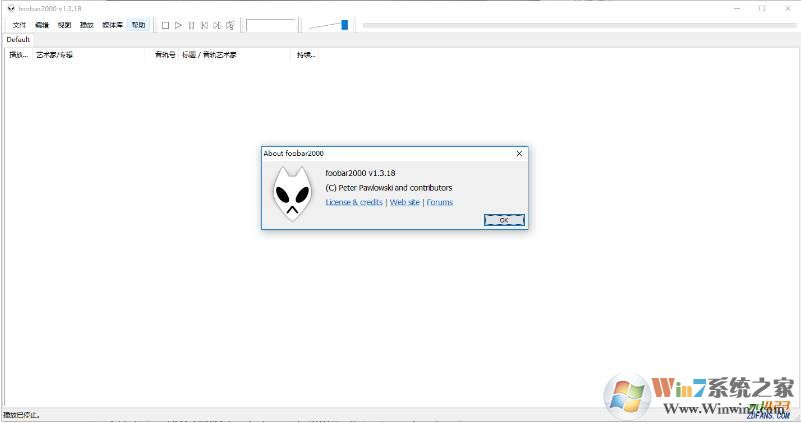This screenshot has width=801, height=423.
Task: Click the blue volume slider handle
Action: 345,25
